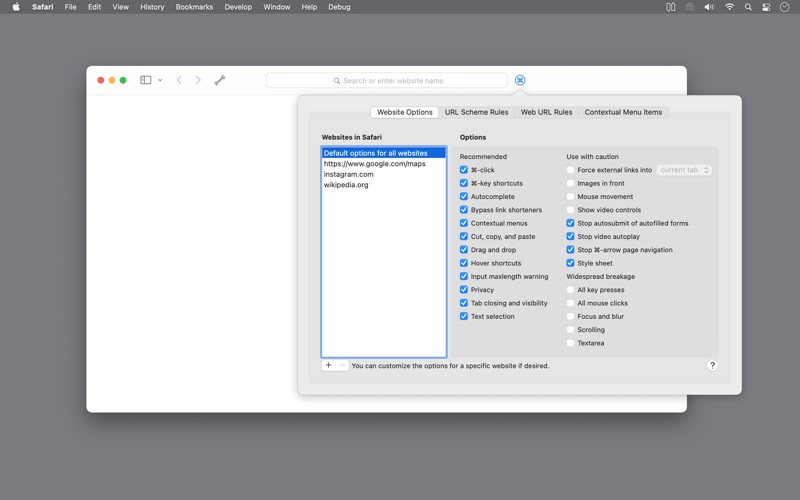Open the File menu
This screenshot has height=500, width=800.
point(70,7)
